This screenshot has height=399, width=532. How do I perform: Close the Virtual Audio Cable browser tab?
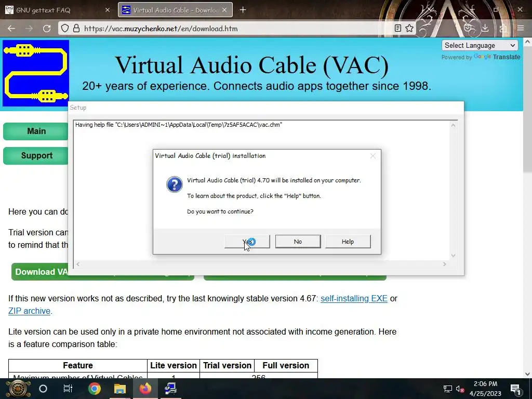pos(224,10)
